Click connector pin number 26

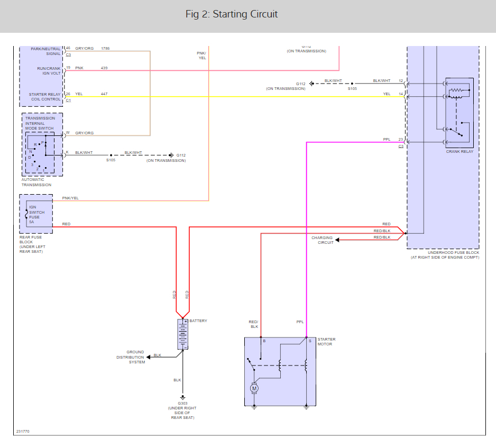coord(68,94)
